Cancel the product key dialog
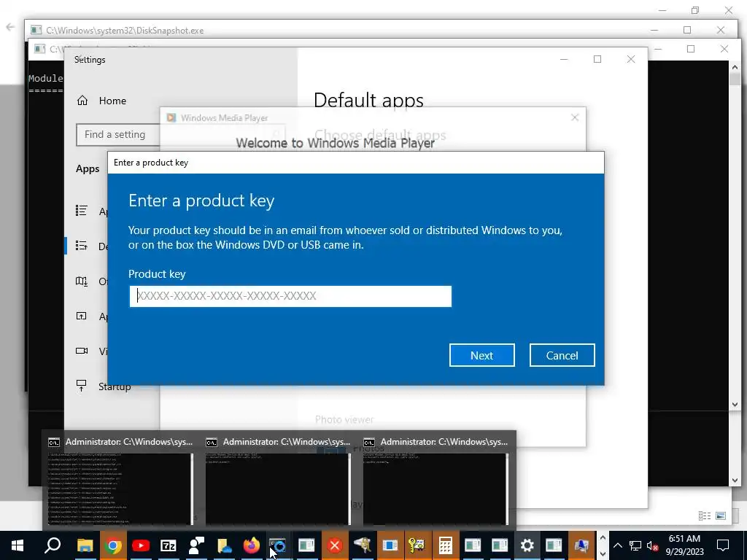Image resolution: width=747 pixels, height=560 pixels. pos(562,355)
